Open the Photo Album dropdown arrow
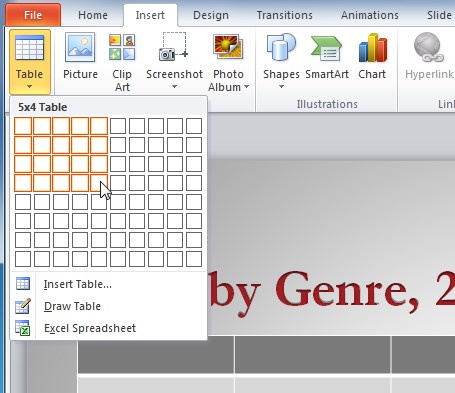The height and width of the screenshot is (393, 455). pyautogui.click(x=247, y=87)
